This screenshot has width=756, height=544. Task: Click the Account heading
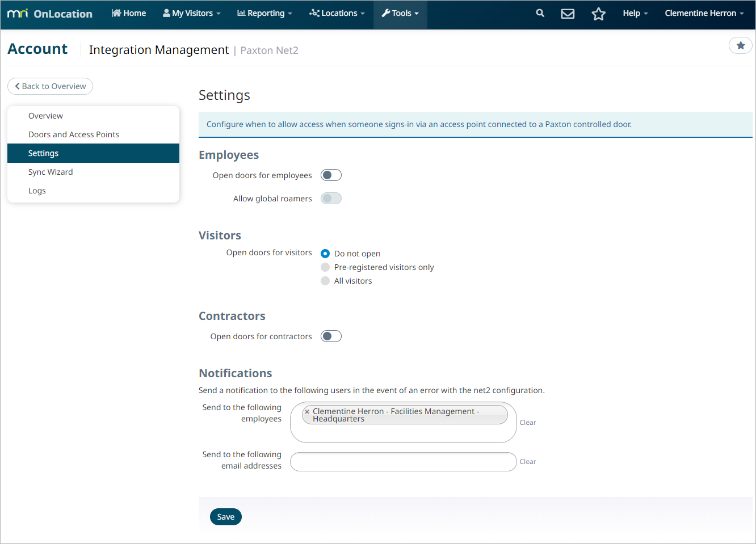coord(37,49)
